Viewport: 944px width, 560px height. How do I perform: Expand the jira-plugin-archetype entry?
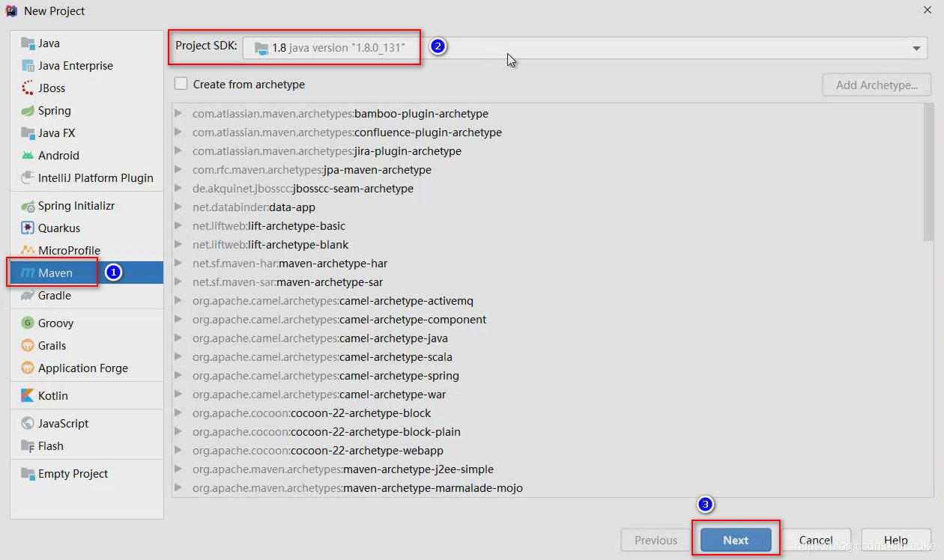pyautogui.click(x=178, y=151)
